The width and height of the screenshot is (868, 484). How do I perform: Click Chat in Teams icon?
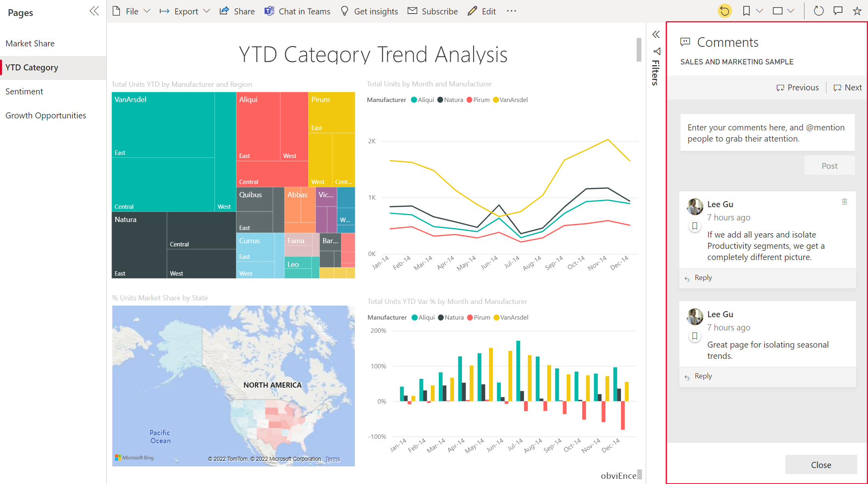(x=269, y=11)
